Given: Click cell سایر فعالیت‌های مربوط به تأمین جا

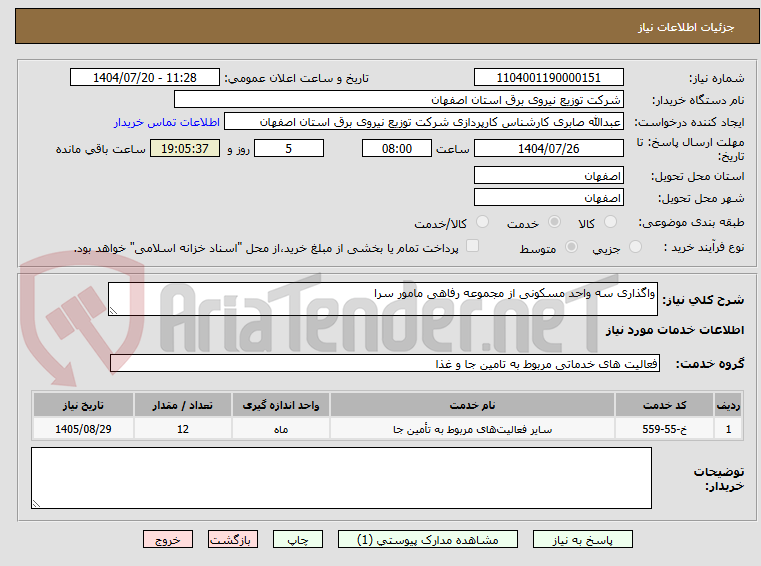Looking at the screenshot, I should pyautogui.click(x=472, y=429).
